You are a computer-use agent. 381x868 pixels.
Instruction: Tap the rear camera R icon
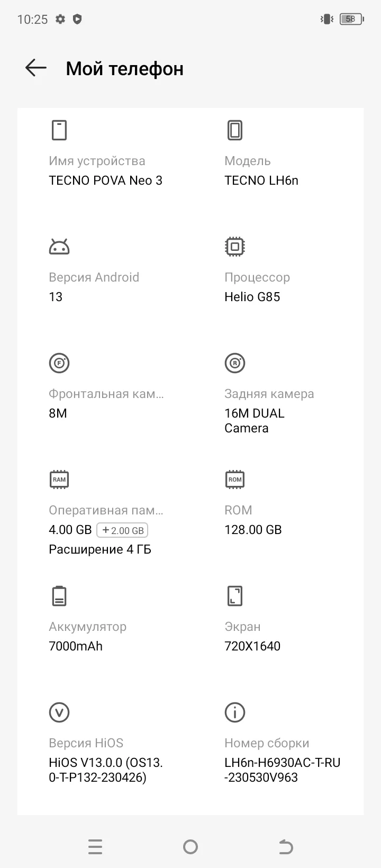(235, 363)
